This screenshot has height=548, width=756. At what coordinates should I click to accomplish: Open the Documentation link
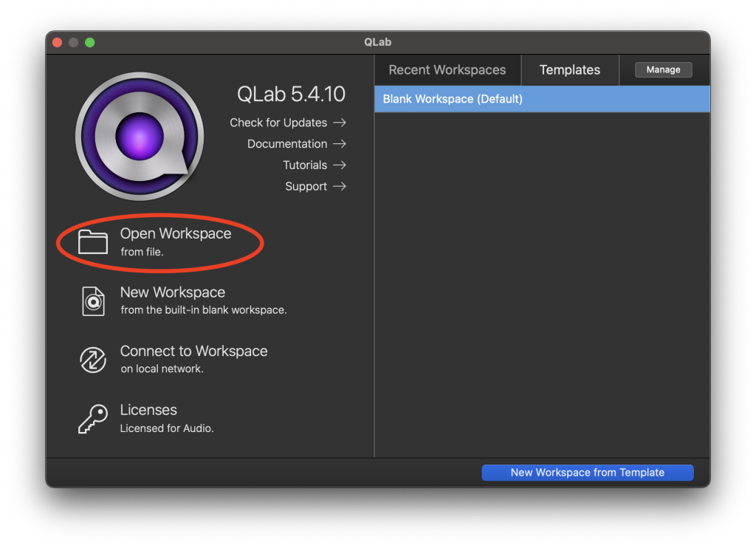click(x=297, y=144)
